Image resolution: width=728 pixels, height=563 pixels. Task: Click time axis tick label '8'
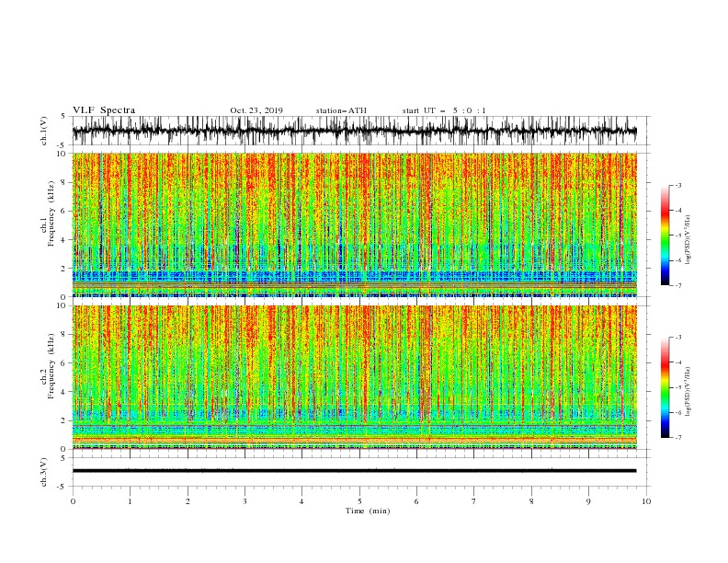point(531,501)
